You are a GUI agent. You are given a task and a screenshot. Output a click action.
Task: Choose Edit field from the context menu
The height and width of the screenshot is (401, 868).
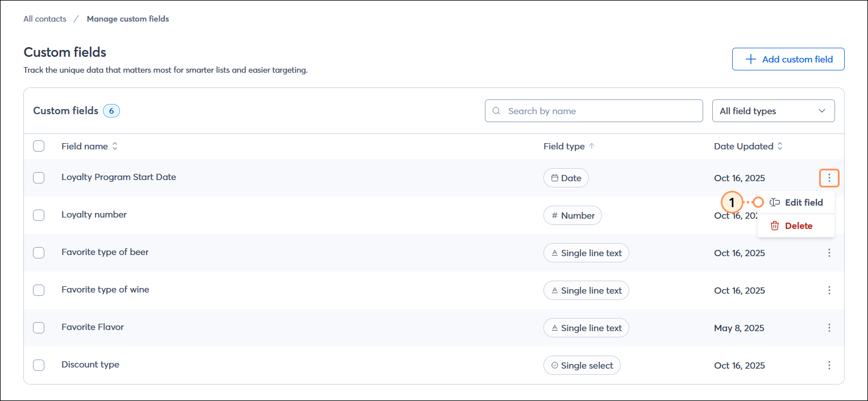[x=803, y=202]
